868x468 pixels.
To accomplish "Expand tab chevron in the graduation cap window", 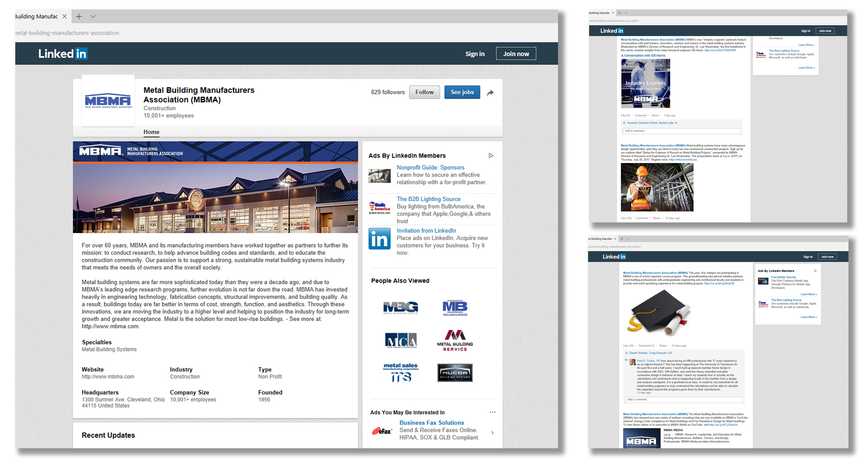I will 628,239.
